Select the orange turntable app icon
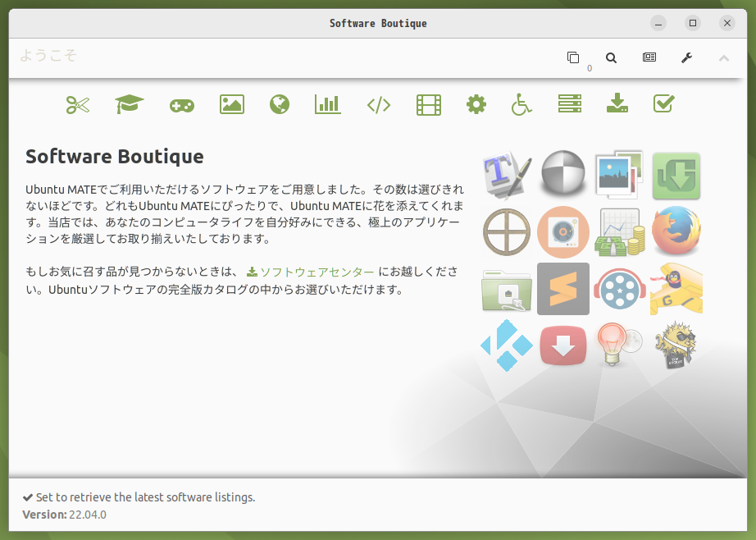 [x=563, y=232]
